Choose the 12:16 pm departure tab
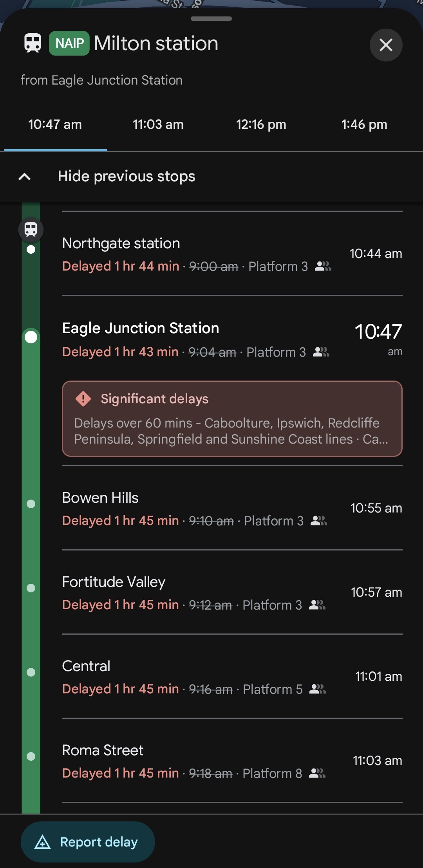 261,125
